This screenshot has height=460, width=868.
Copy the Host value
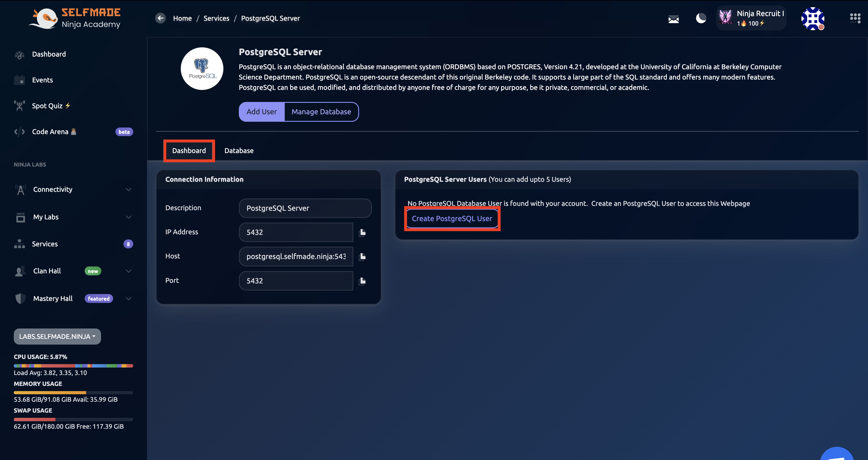pyautogui.click(x=363, y=256)
